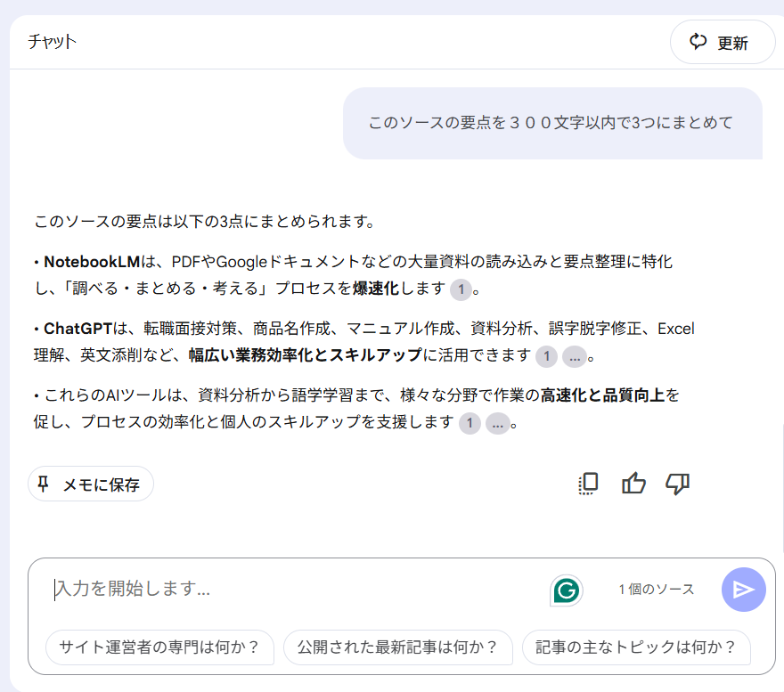Save response using メモに保存 button
Image resolution: width=784 pixels, height=692 pixels.
(91, 484)
